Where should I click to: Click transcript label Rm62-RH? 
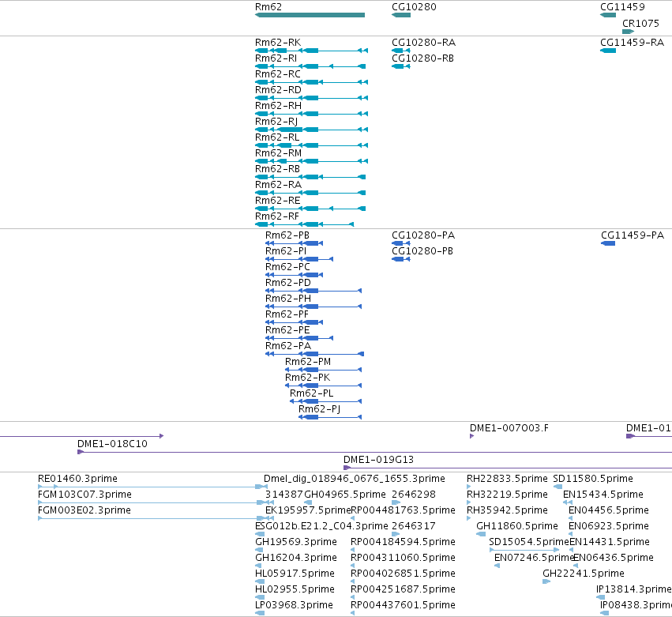pos(278,106)
